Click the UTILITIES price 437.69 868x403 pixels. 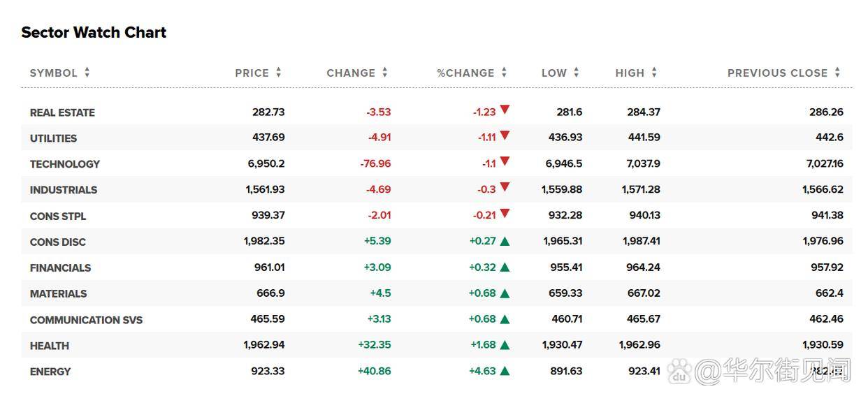pyautogui.click(x=268, y=138)
